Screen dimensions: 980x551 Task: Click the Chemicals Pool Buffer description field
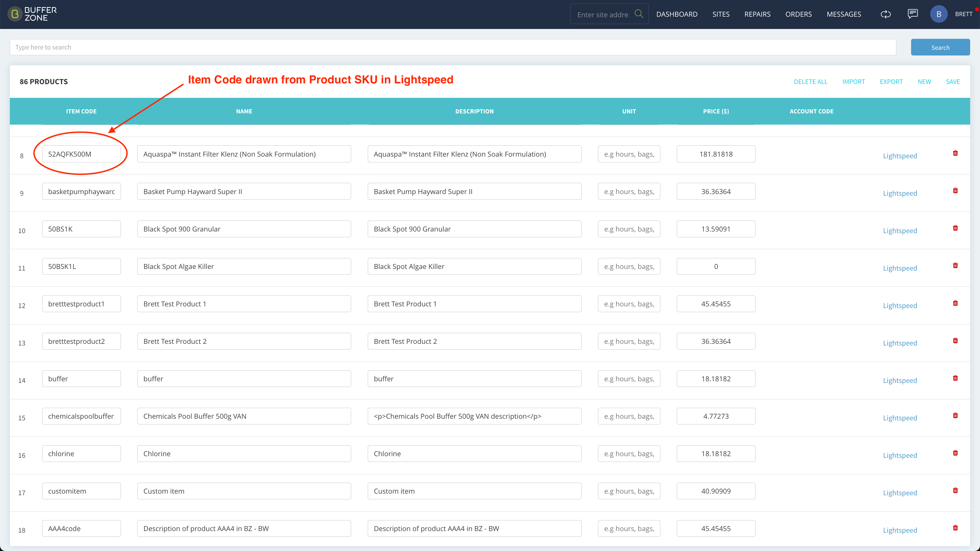coord(474,416)
